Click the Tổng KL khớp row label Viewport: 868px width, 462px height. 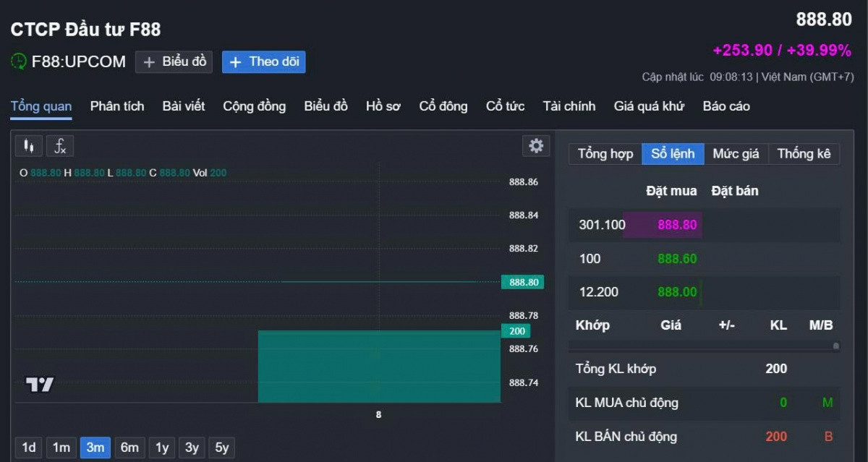click(x=616, y=369)
